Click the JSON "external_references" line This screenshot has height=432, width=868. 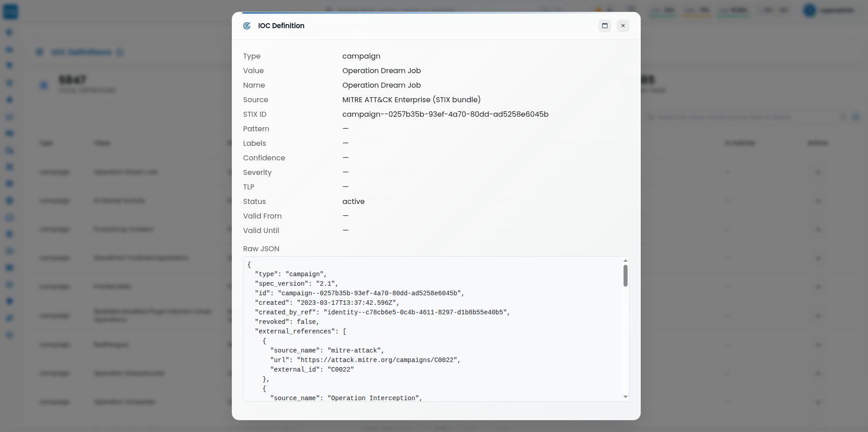[301, 332]
